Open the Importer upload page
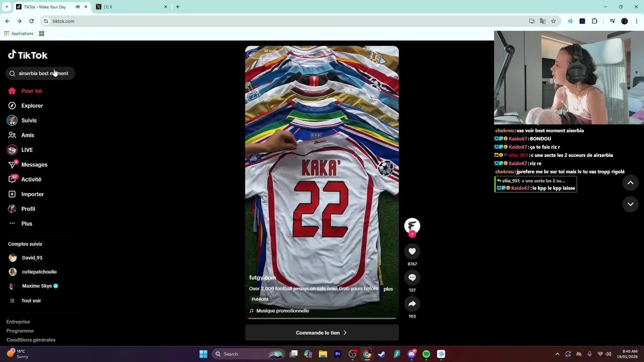 [x=32, y=194]
